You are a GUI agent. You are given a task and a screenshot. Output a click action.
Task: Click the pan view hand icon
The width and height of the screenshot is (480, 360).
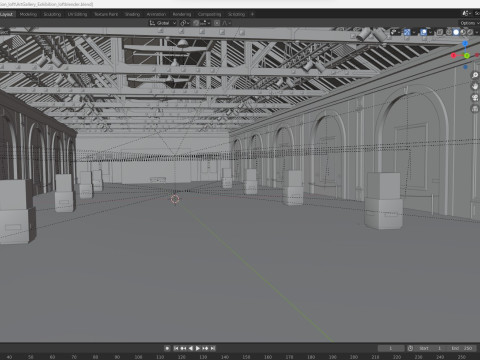click(475, 86)
